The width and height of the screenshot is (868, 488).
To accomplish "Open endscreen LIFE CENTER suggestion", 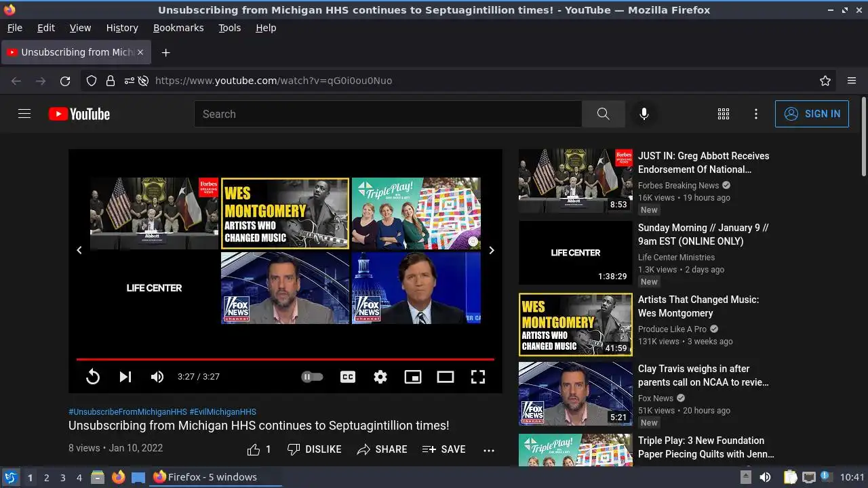I will point(155,287).
